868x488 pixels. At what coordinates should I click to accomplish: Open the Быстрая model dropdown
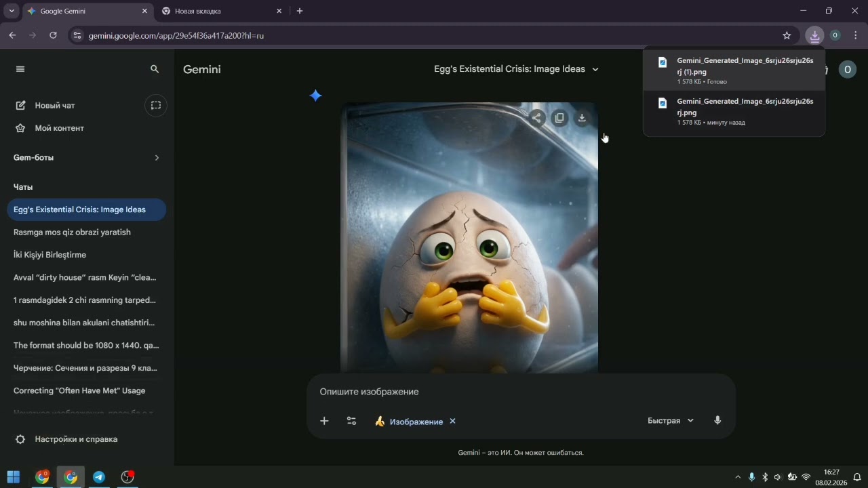[x=671, y=421]
